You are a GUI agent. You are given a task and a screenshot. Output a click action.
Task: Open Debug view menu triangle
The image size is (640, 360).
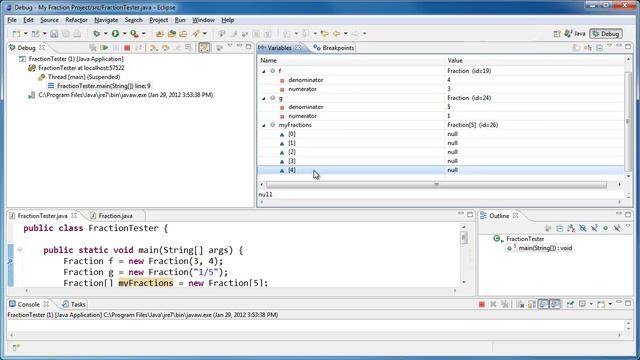point(230,46)
